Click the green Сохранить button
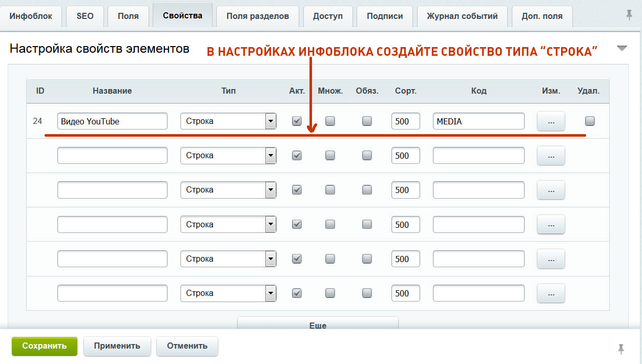 pyautogui.click(x=45, y=346)
